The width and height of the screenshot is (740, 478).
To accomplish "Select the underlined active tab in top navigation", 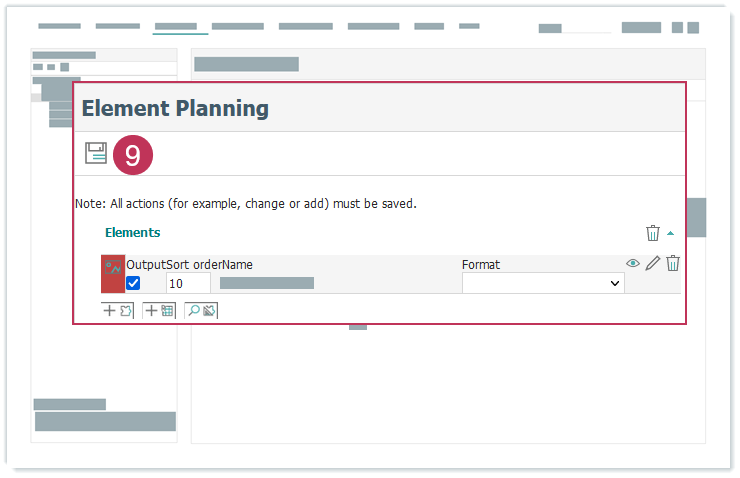I will pyautogui.click(x=176, y=26).
